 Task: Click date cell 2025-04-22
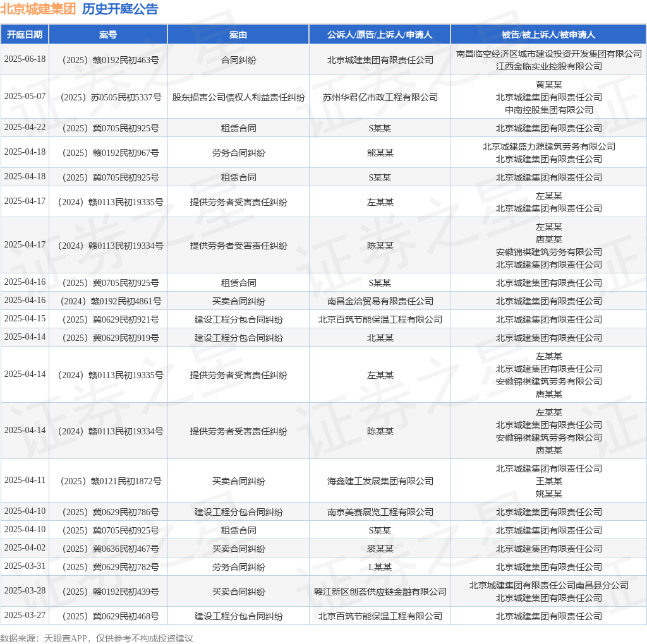tap(25, 127)
